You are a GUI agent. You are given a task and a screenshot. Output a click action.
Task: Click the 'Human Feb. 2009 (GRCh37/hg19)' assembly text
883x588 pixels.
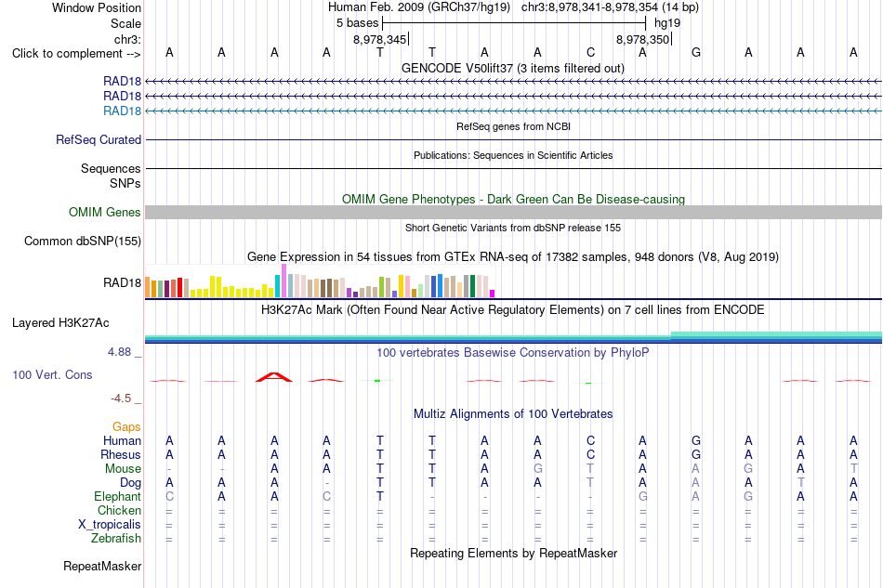[x=419, y=7]
